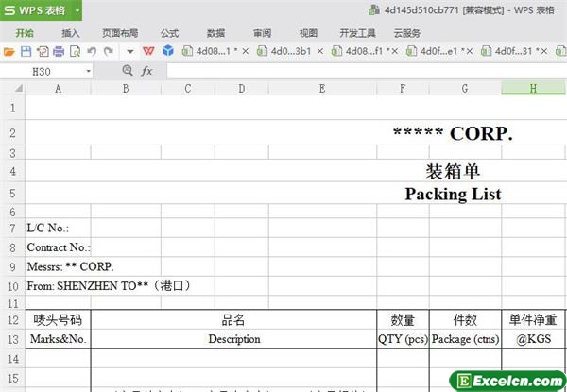The image size is (567, 392).
Task: Click the blue cube icon
Action: pos(168,51)
